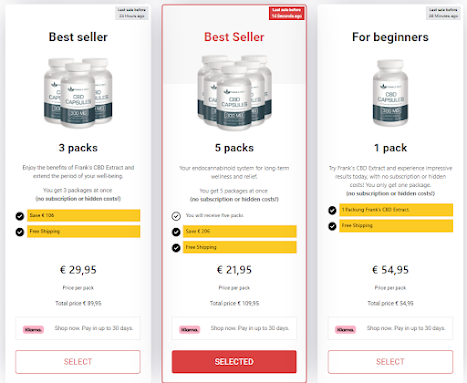Click checkmark beside 1 Packung Frank's CBD Extract
The image size is (467, 383).
point(332,210)
